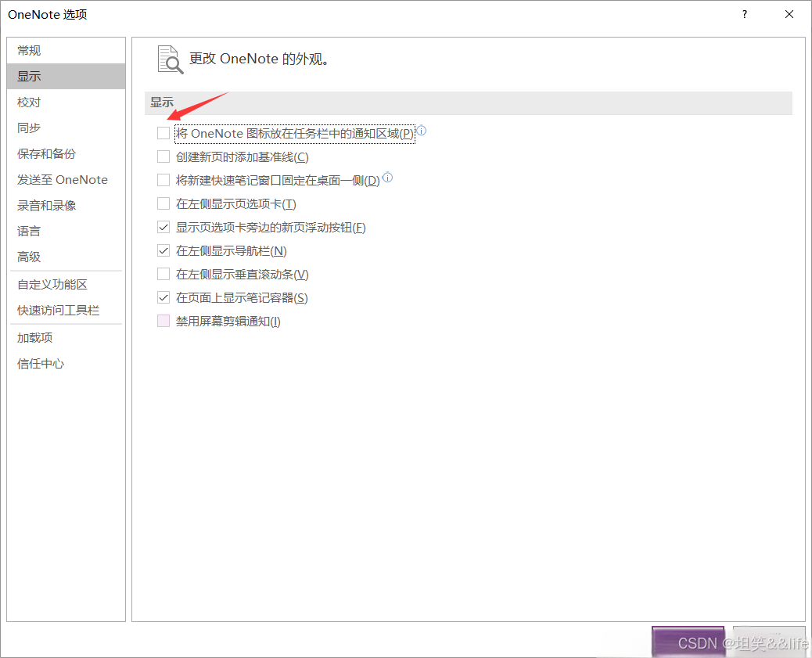Switch to the 同步 (Sync) category
812x658 pixels.
pyautogui.click(x=66, y=128)
